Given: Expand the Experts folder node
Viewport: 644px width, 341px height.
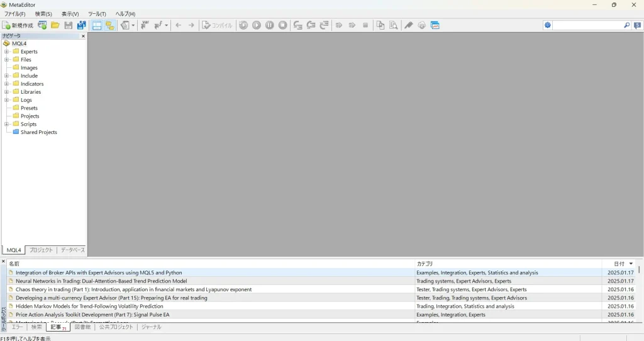Looking at the screenshot, I should (6, 52).
